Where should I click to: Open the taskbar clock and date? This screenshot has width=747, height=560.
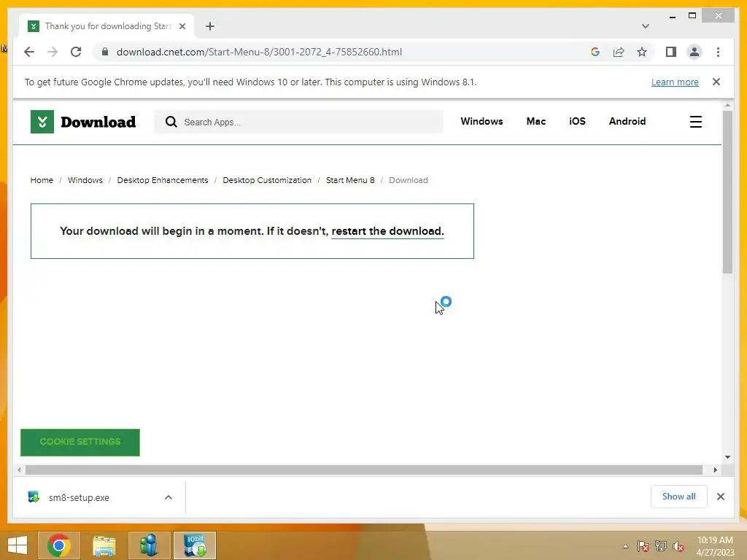pyautogui.click(x=715, y=546)
